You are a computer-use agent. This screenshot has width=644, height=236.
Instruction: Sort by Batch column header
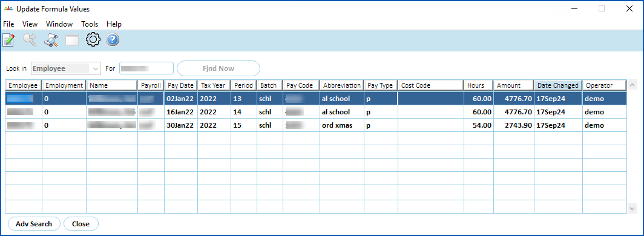coord(270,85)
